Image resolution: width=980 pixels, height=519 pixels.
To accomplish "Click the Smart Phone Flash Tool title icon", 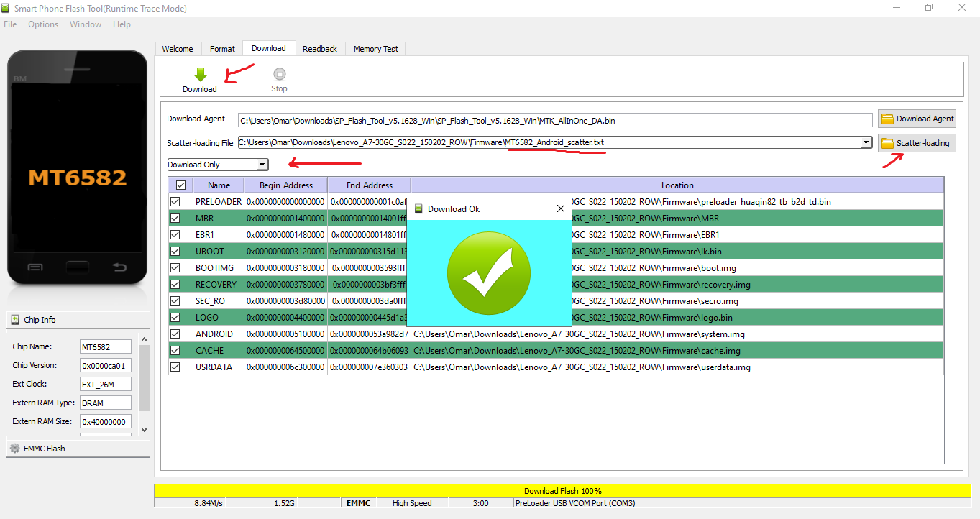I will (x=6, y=8).
